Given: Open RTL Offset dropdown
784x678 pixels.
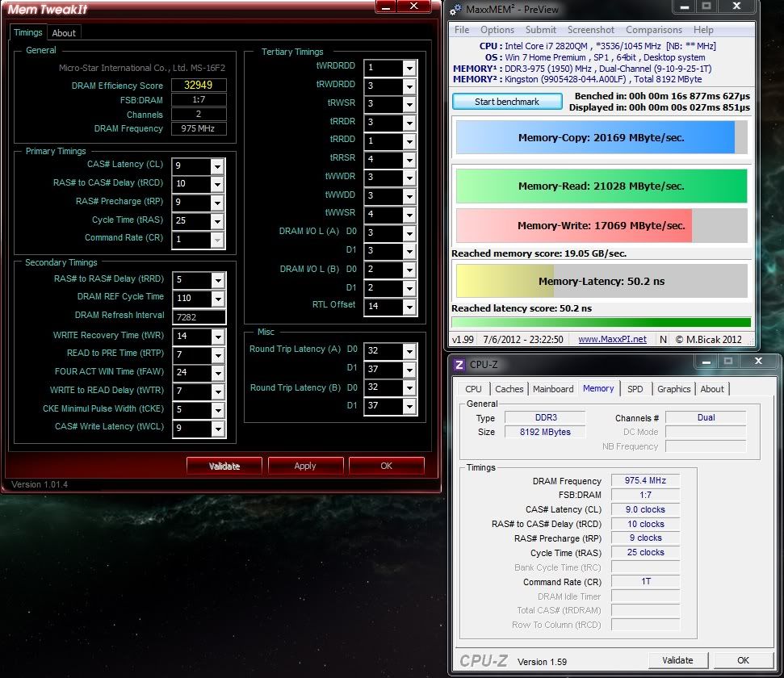Looking at the screenshot, I should click(409, 307).
